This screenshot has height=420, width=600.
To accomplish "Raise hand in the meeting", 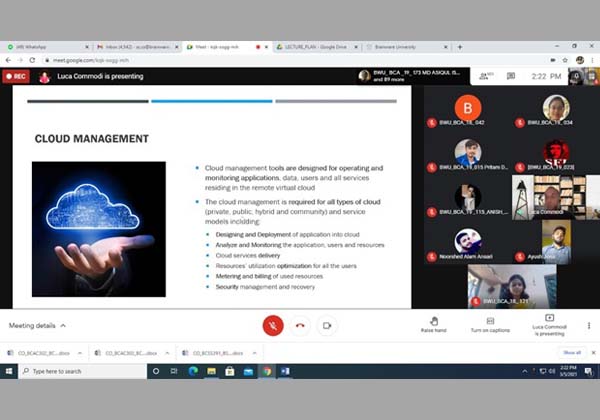I will (433, 324).
